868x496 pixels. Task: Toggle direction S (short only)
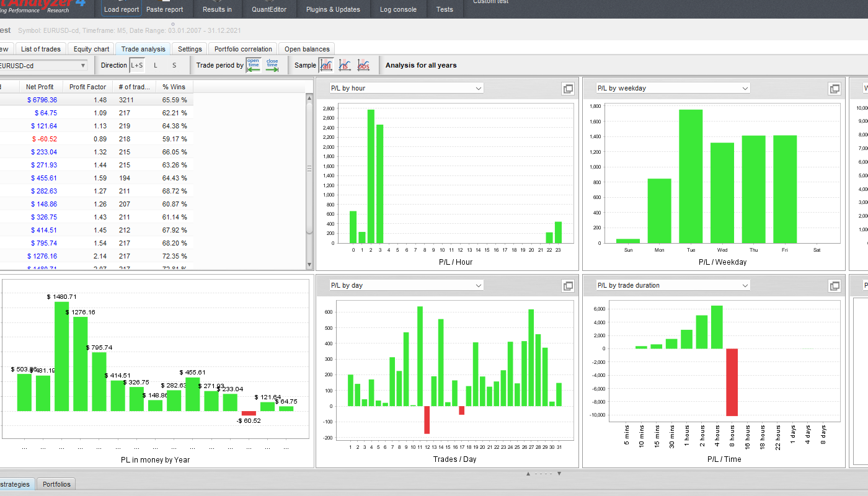174,65
